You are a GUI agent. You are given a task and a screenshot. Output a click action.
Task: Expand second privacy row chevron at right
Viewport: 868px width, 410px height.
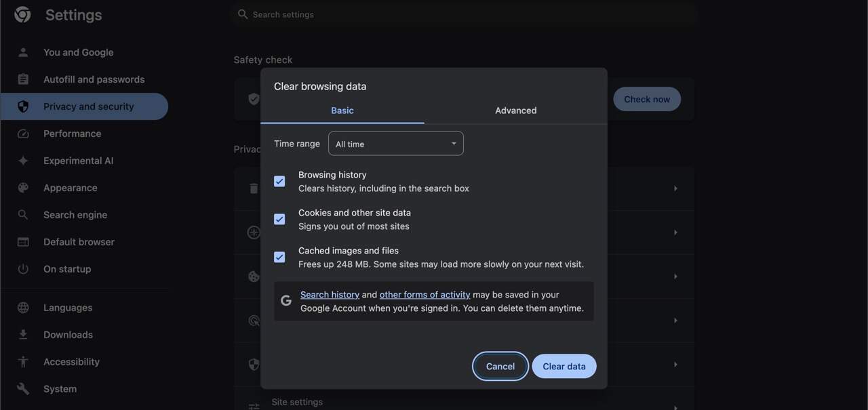tap(675, 232)
